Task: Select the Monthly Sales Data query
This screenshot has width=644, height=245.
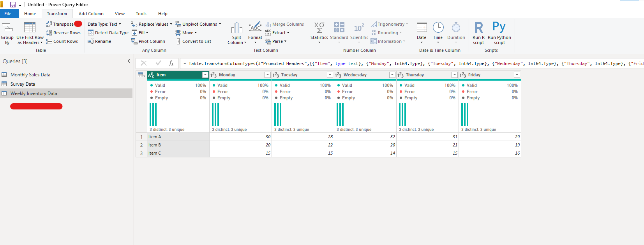Action: [30, 75]
